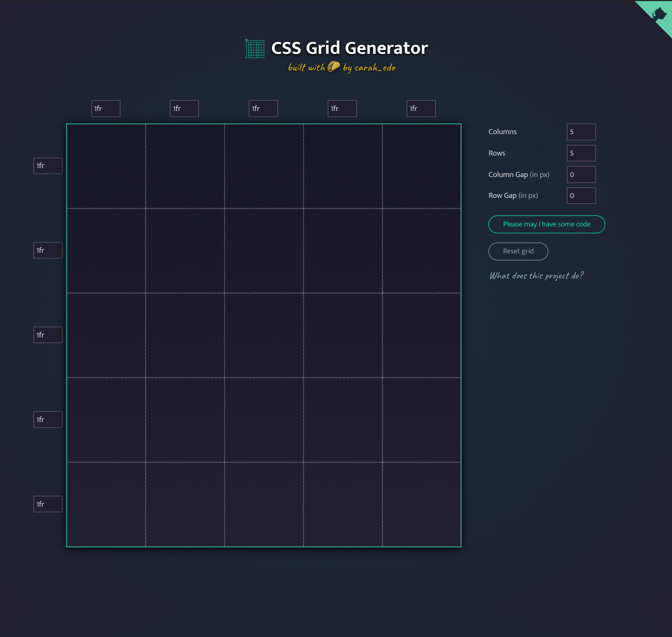The image size is (672, 637).
Task: Edit the fourth column 1fr size field
Action: coord(342,109)
